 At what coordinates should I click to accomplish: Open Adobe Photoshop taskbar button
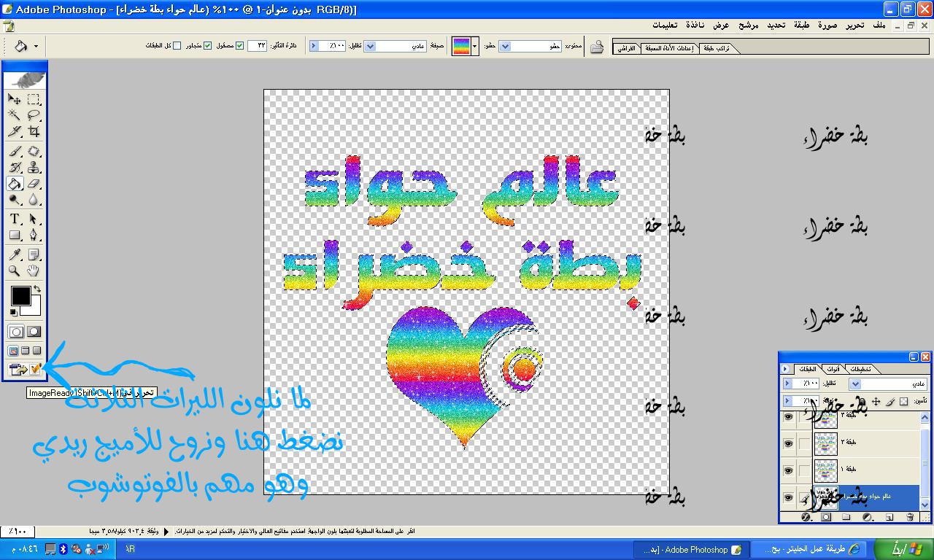tap(690, 550)
